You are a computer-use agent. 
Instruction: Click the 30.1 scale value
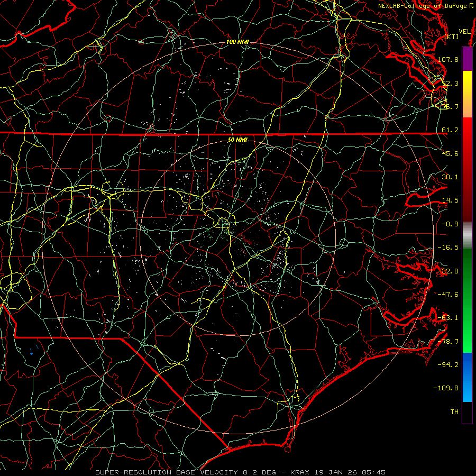[x=450, y=177]
